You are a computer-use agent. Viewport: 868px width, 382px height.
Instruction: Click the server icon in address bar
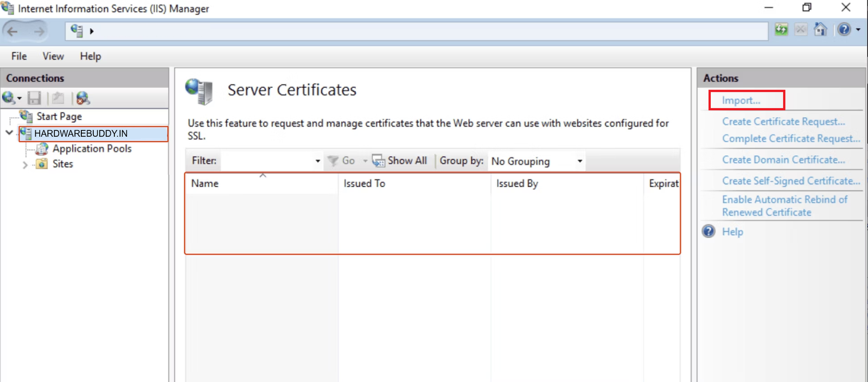click(76, 31)
